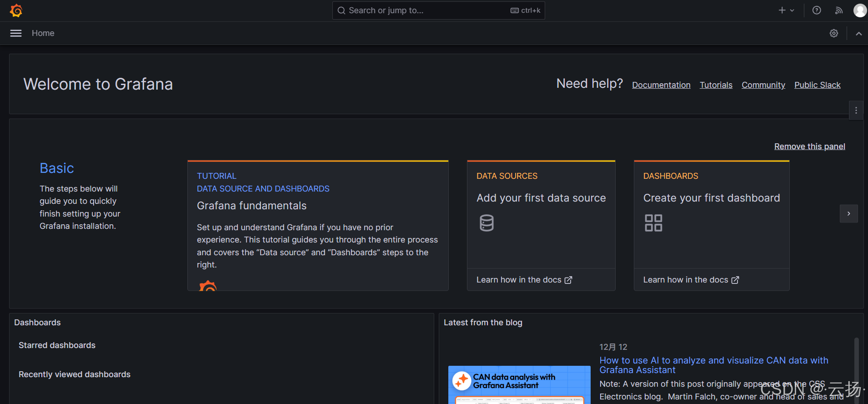Click the Starred dashboards heading
Image resolution: width=868 pixels, height=404 pixels.
(57, 345)
